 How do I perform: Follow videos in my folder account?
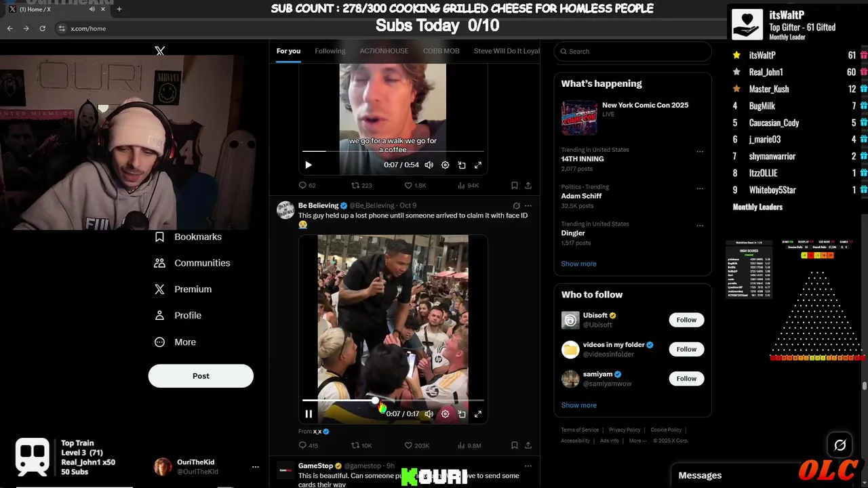tap(686, 349)
